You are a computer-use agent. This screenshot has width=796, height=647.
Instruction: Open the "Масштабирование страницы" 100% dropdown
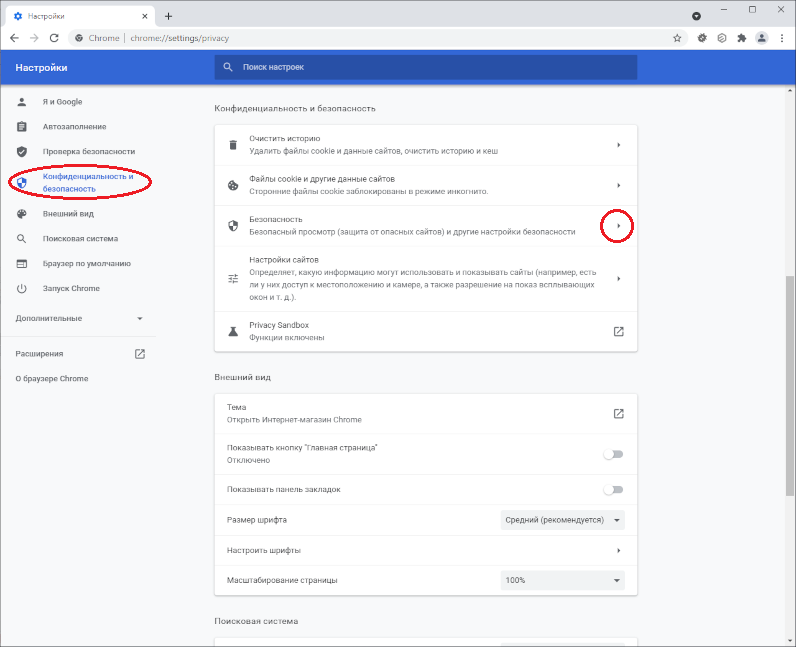point(562,580)
